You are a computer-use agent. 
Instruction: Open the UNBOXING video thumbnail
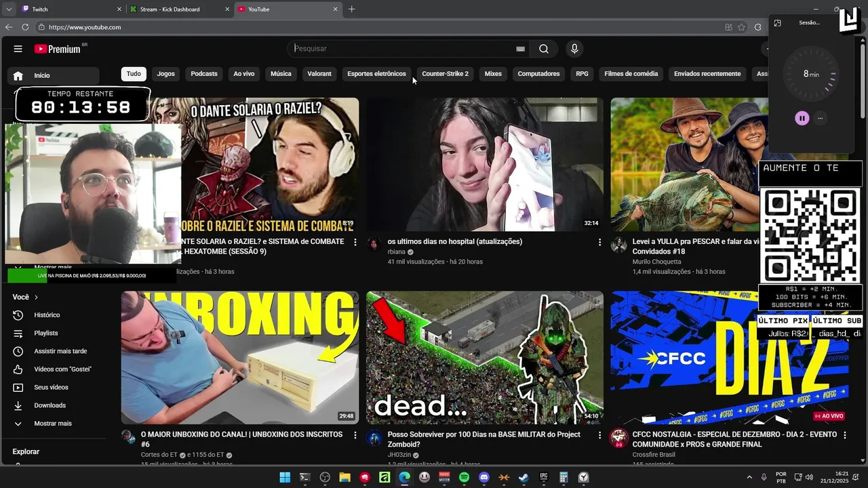240,358
